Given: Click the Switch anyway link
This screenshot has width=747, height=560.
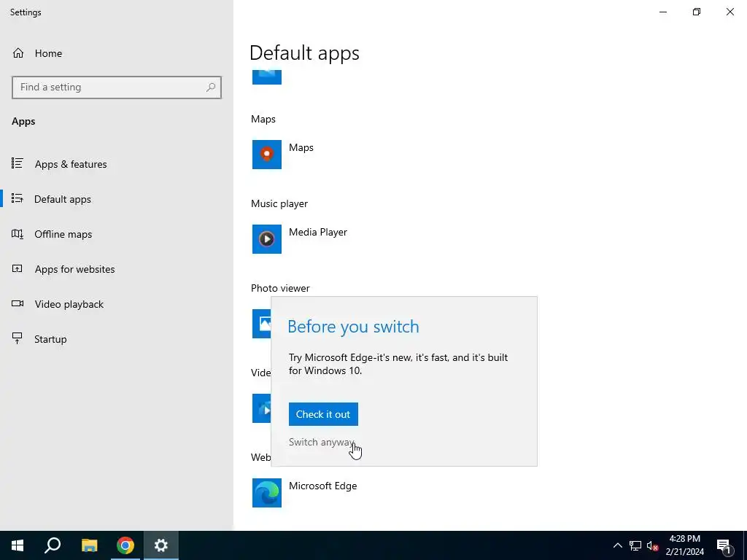Looking at the screenshot, I should click(321, 442).
